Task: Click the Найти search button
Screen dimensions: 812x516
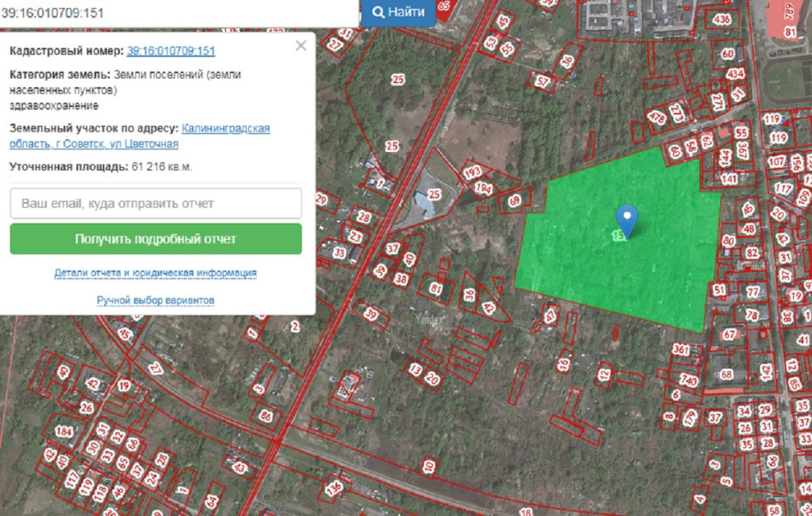Action: pyautogui.click(x=398, y=12)
